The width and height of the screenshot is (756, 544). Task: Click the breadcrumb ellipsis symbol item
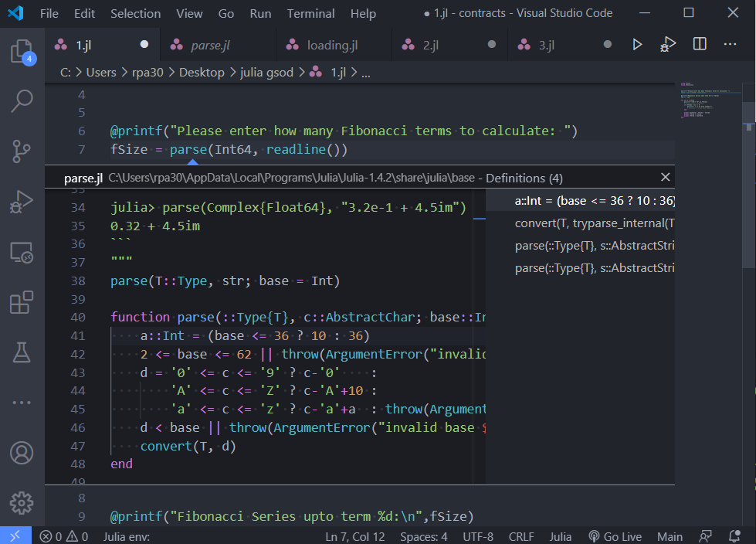click(366, 73)
